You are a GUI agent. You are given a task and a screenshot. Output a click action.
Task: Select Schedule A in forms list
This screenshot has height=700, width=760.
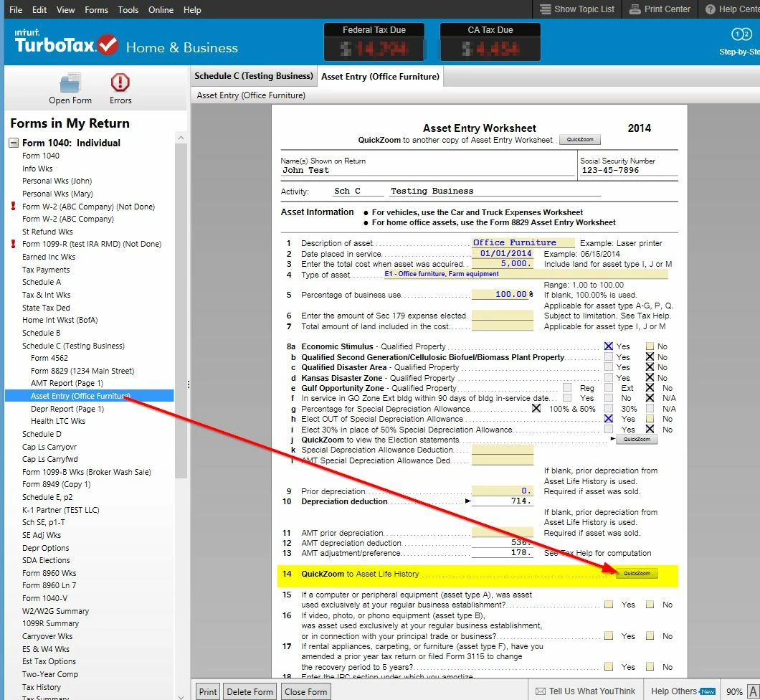[41, 282]
